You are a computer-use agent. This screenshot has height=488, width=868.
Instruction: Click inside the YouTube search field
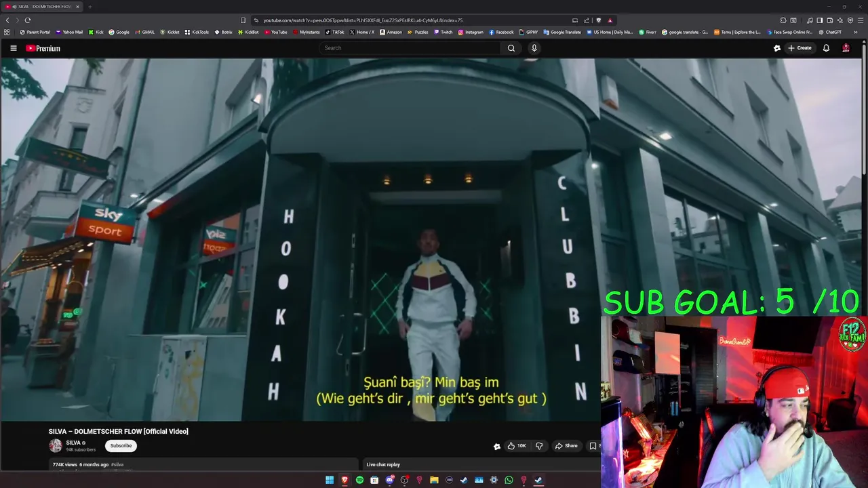click(410, 48)
